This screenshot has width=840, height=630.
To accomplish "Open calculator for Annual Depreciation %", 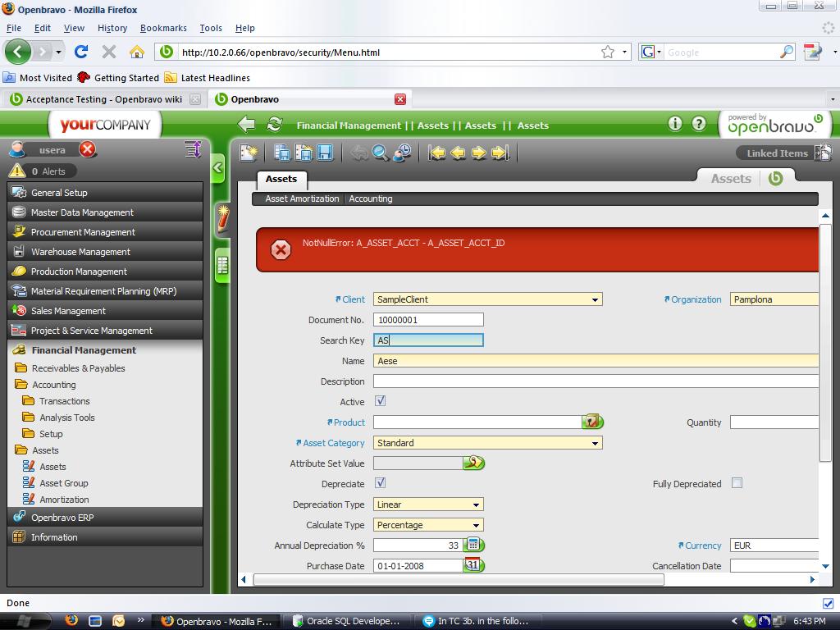I will coord(473,545).
